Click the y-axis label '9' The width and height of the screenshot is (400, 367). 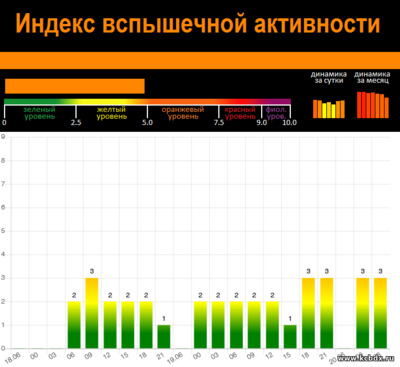pos(3,137)
